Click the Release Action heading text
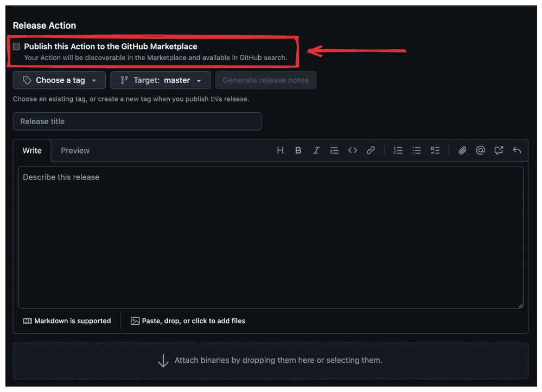This screenshot has width=542, height=392. (x=44, y=25)
